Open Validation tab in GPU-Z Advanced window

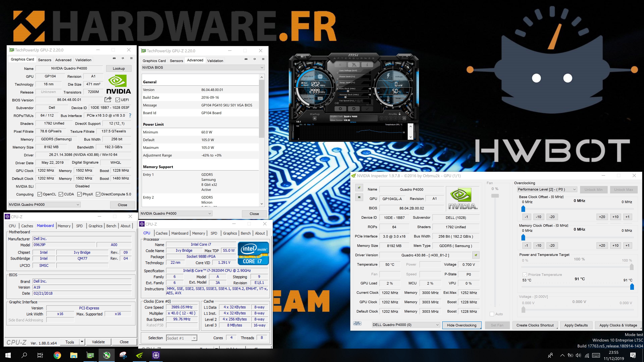click(x=215, y=61)
